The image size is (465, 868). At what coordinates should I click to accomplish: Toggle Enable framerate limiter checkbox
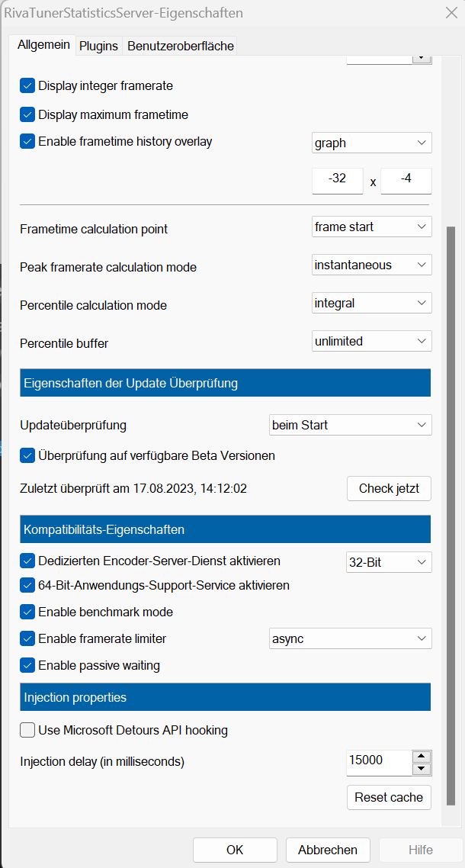coord(27,638)
